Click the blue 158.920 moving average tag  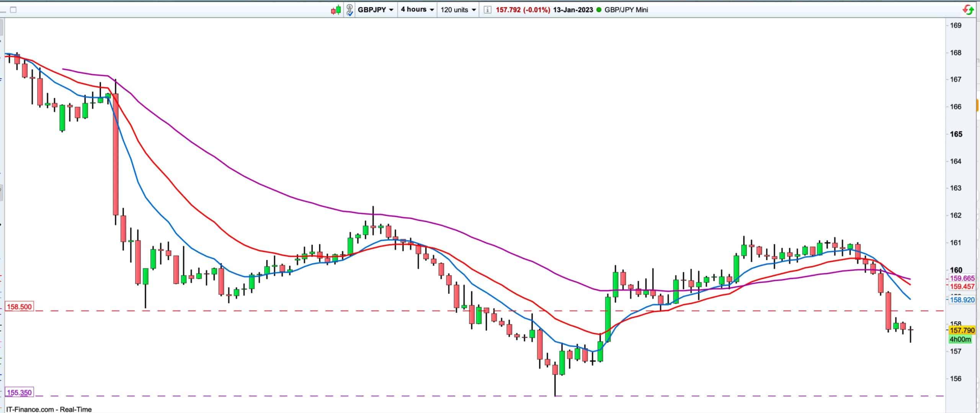click(x=962, y=300)
